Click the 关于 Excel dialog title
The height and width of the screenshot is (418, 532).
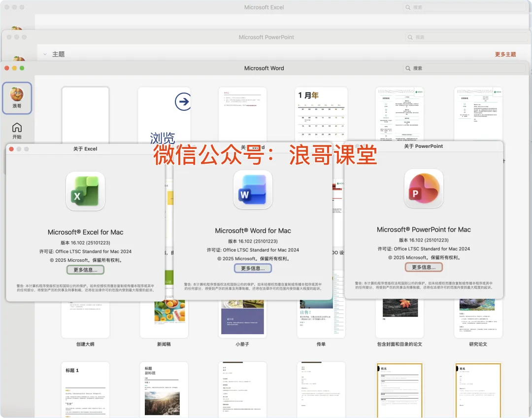coord(85,149)
